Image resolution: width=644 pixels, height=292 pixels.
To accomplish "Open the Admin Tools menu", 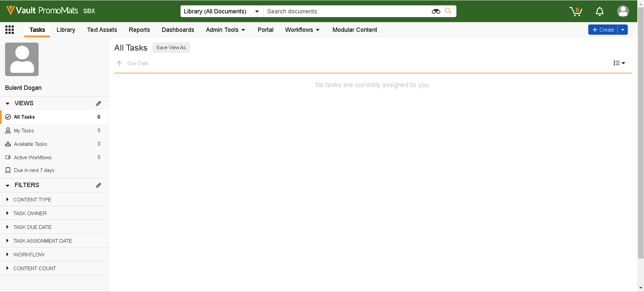I will [225, 30].
